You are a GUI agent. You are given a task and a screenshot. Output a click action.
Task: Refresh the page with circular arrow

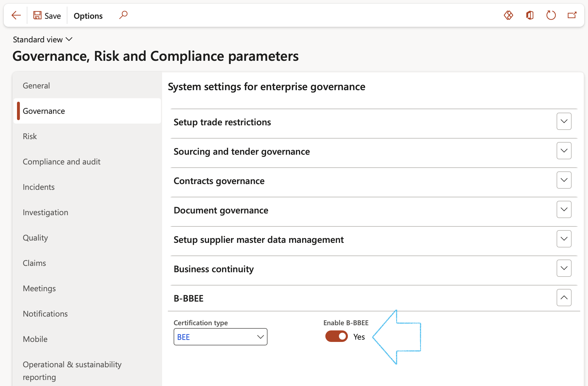tap(551, 15)
